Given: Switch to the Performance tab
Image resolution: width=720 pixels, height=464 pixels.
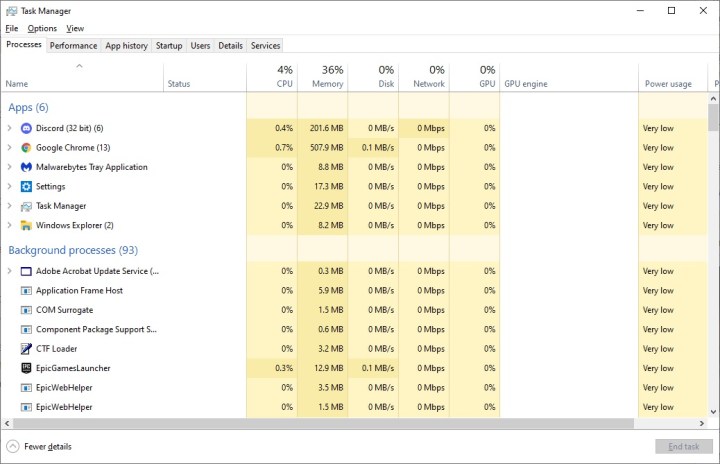Looking at the screenshot, I should coord(74,45).
